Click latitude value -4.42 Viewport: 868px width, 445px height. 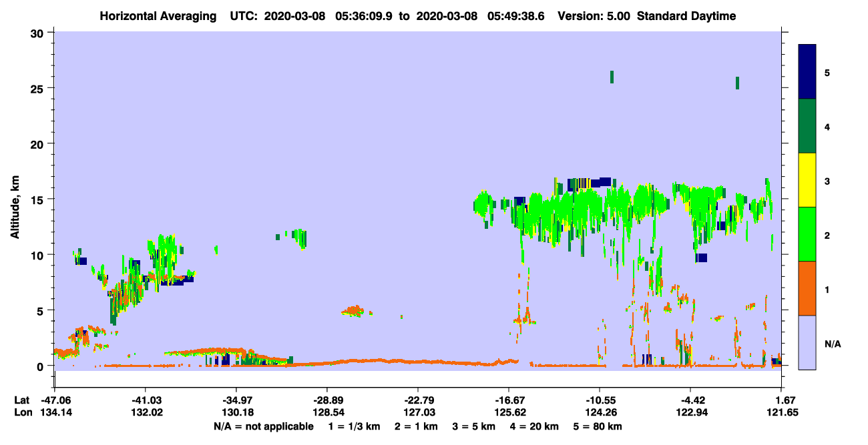coord(690,400)
